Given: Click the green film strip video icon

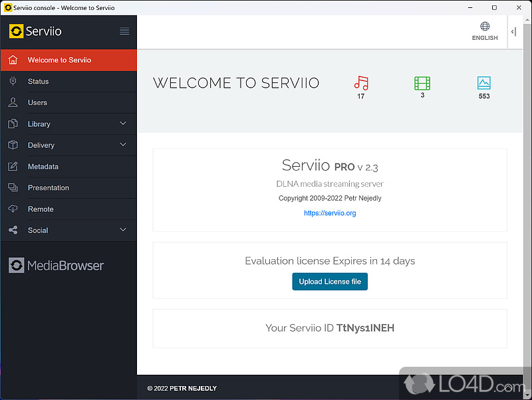Looking at the screenshot, I should pos(422,83).
